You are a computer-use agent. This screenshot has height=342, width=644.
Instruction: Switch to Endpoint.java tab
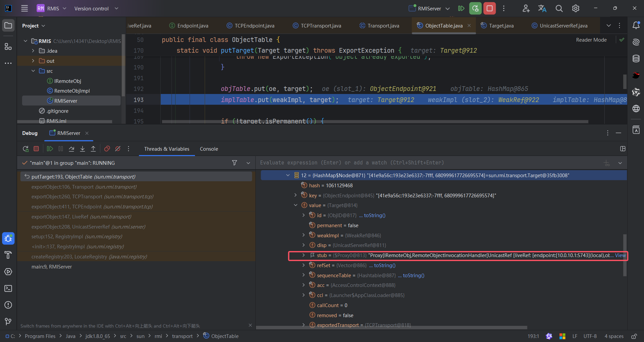[x=189, y=26]
